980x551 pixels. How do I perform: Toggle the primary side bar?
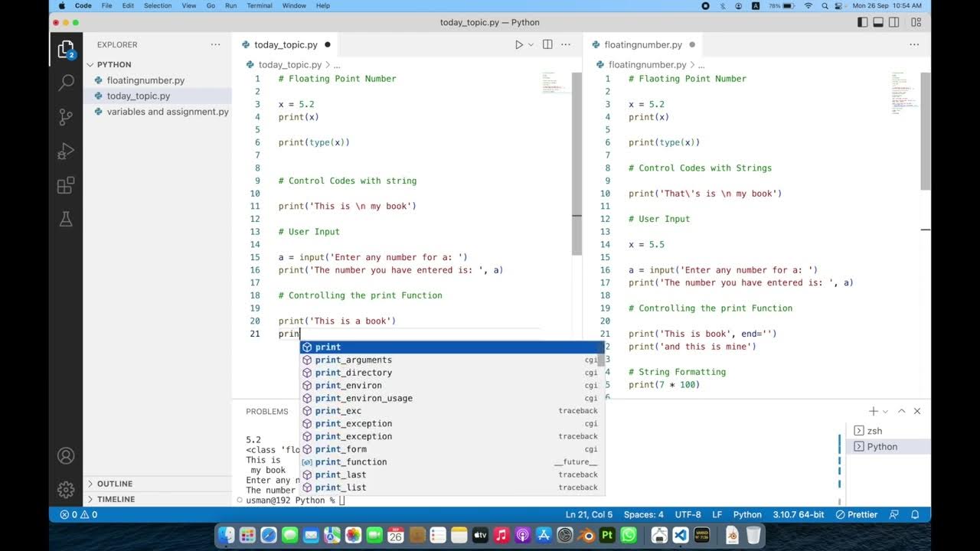863,22
